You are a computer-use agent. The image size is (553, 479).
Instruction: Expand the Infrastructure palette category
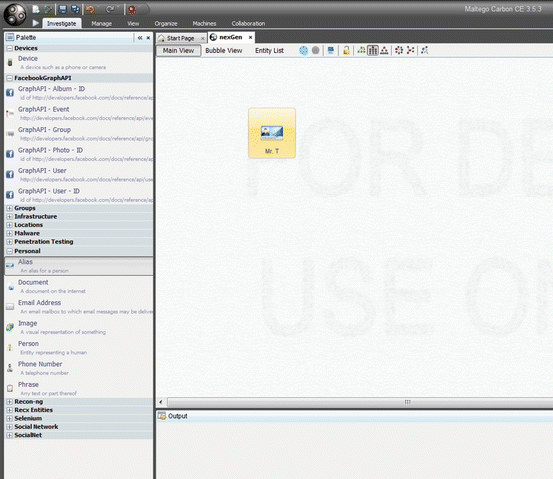coord(10,217)
